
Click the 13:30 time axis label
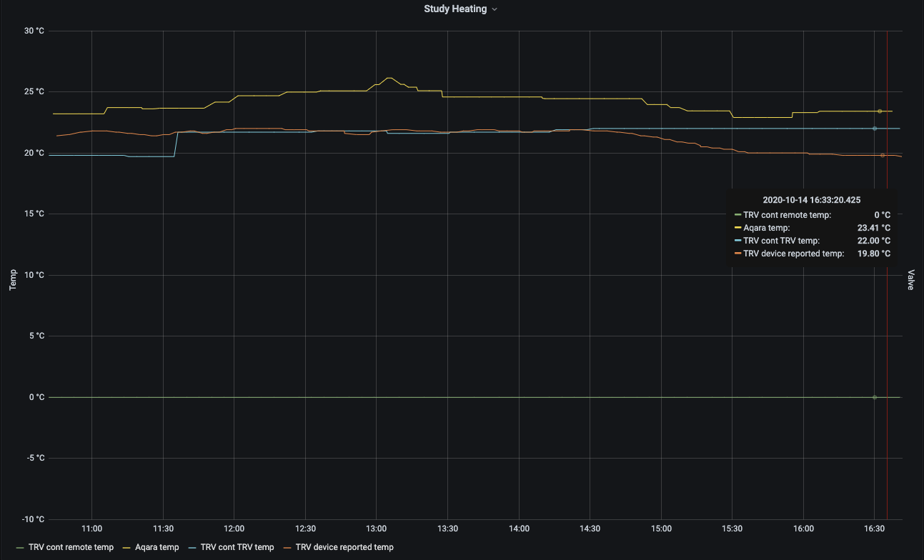pos(447,529)
